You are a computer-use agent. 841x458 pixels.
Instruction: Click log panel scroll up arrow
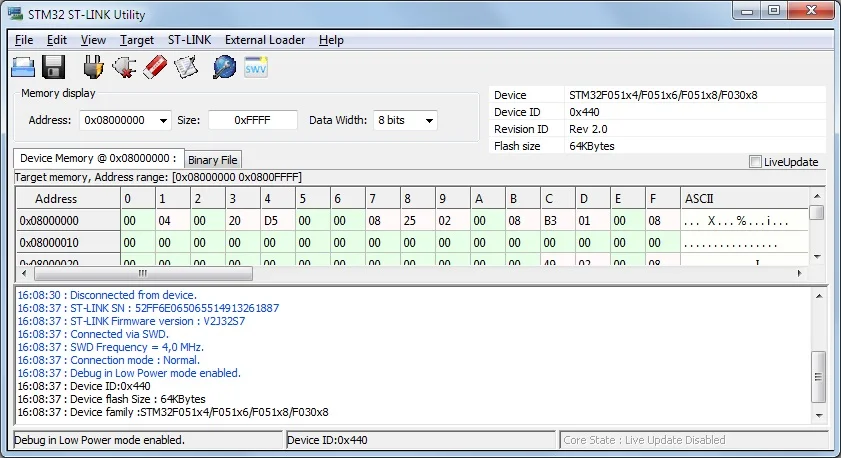click(819, 296)
